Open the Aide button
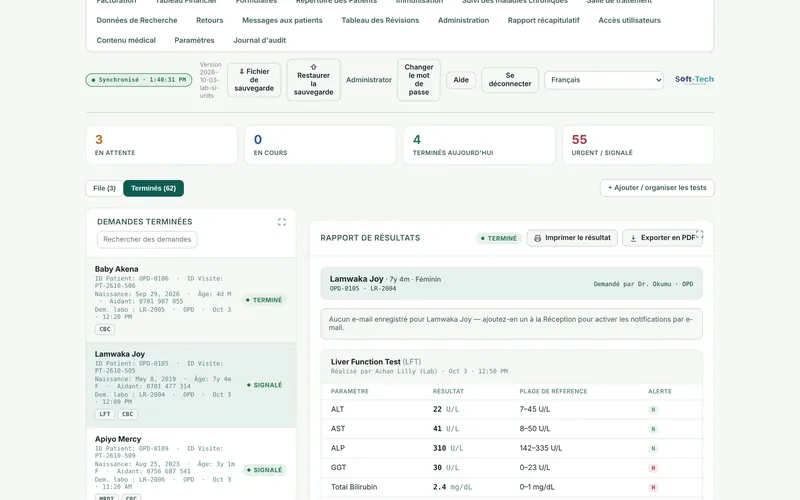The width and height of the screenshot is (800, 500). coord(461,80)
